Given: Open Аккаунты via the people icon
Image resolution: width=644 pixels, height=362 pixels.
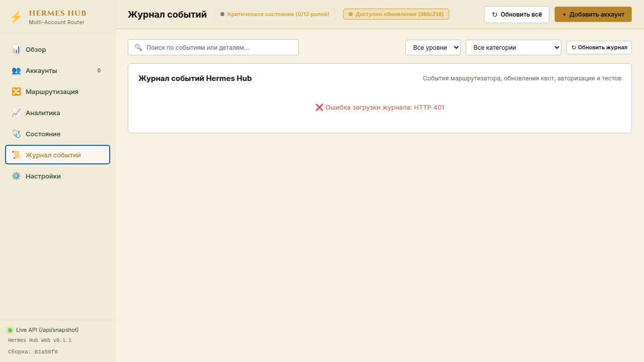Looking at the screenshot, I should (x=16, y=70).
